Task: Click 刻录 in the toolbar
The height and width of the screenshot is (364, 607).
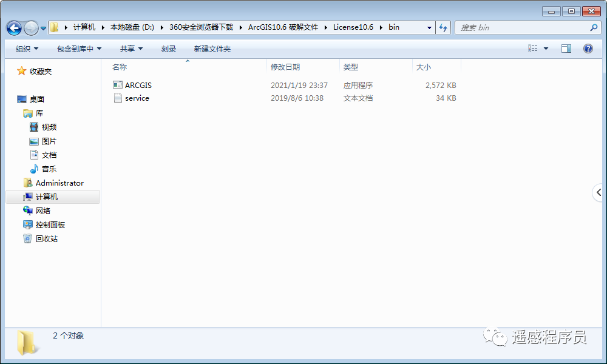Action: pos(168,49)
